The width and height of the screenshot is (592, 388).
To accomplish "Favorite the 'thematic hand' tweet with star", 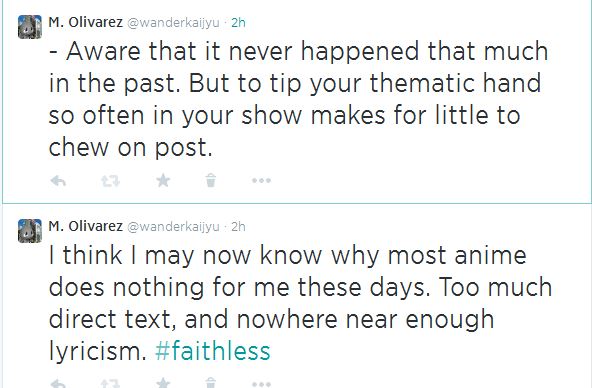I will pos(163,180).
